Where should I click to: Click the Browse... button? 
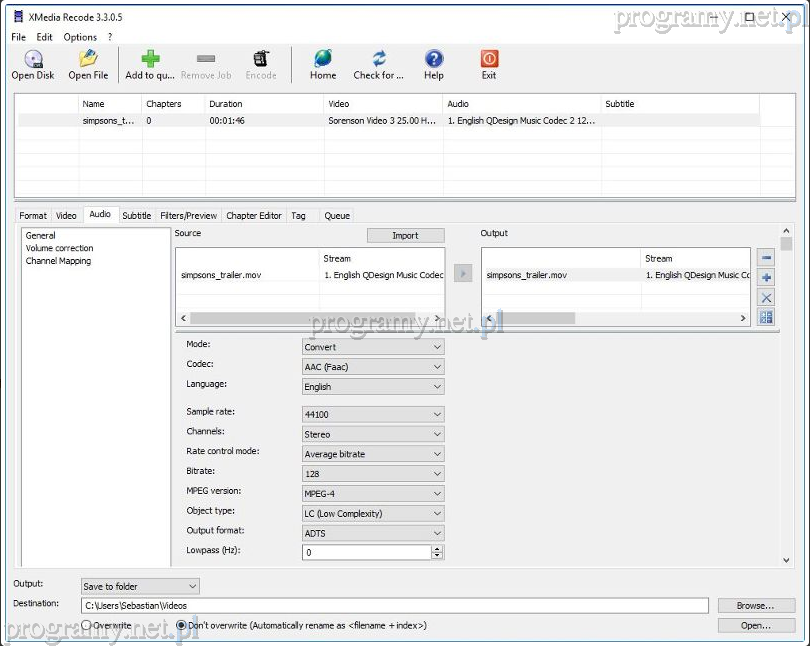(x=755, y=605)
